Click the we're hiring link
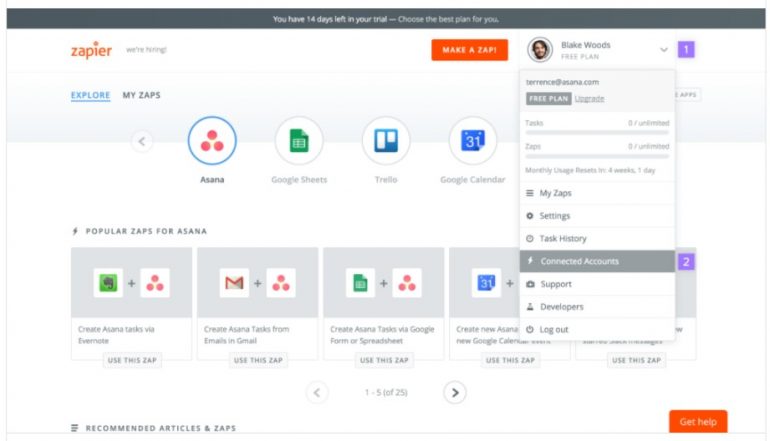770x441 pixels. pos(146,50)
